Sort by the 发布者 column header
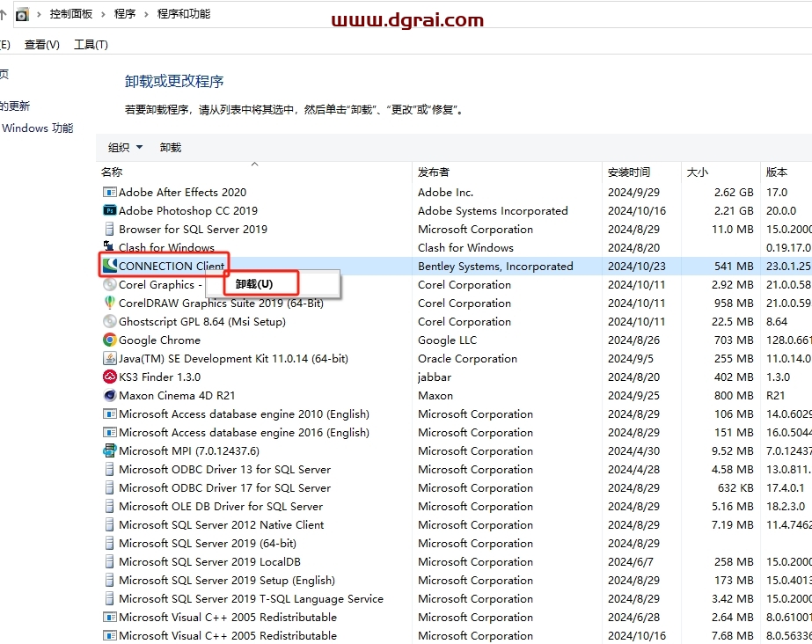The width and height of the screenshot is (812, 644). (434, 172)
